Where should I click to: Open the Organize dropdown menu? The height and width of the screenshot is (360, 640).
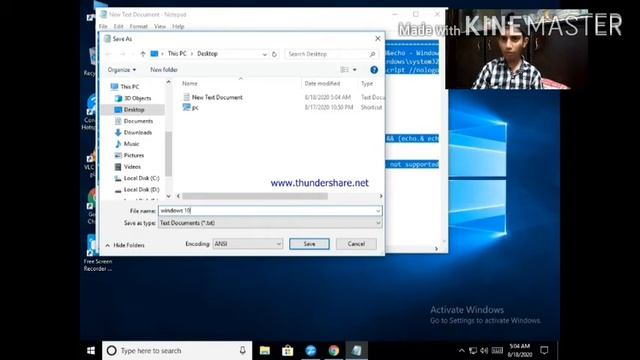tap(122, 70)
